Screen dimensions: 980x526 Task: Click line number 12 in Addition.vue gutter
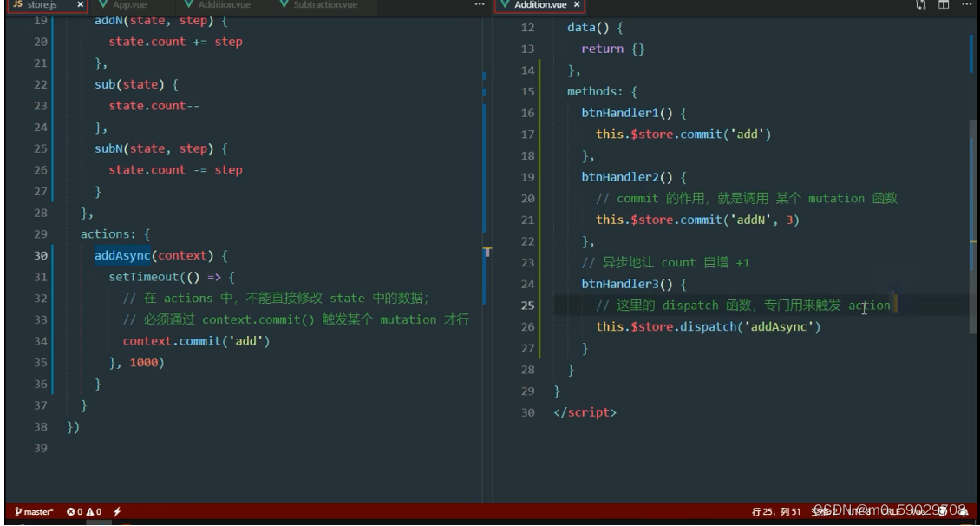coord(528,28)
